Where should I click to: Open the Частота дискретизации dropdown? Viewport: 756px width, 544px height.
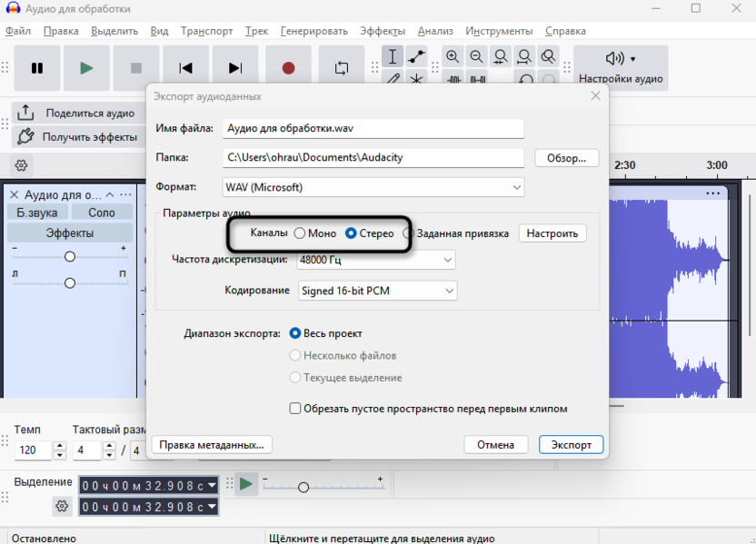[x=376, y=260]
